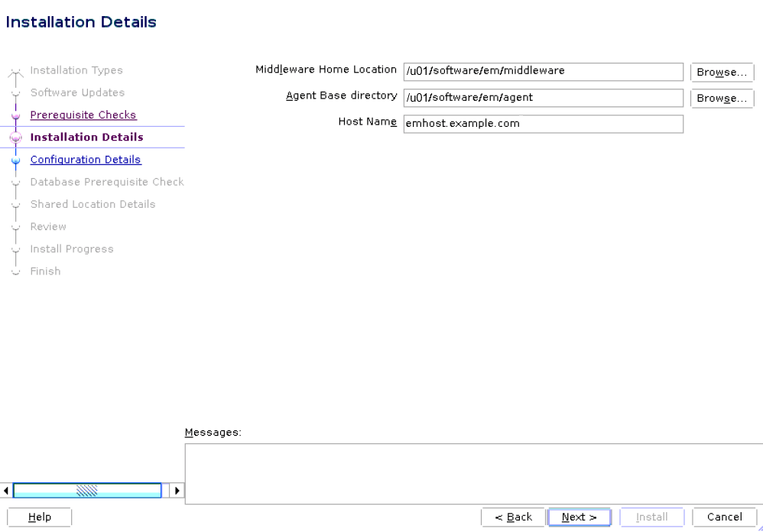Image resolution: width=763 pixels, height=532 pixels.
Task: Click the Installation Details page heading
Action: pos(81,22)
